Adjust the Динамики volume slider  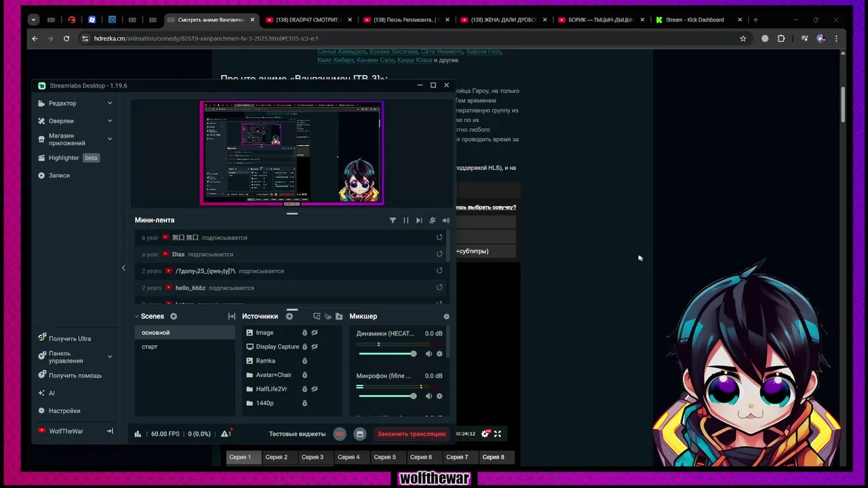387,354
